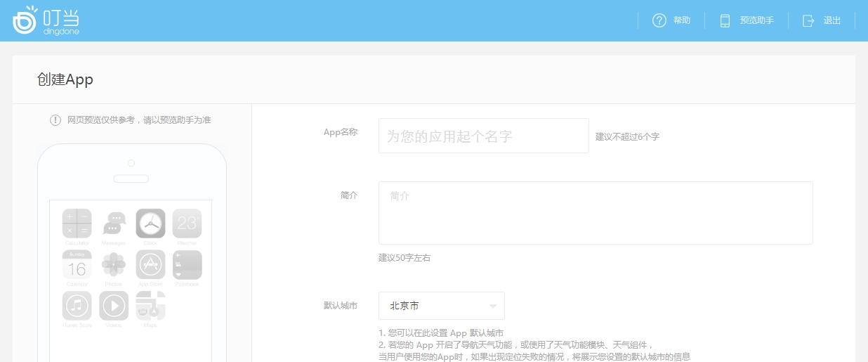Click the 建议不超过6个字 hint text
This screenshot has width=868, height=362.
click(627, 136)
